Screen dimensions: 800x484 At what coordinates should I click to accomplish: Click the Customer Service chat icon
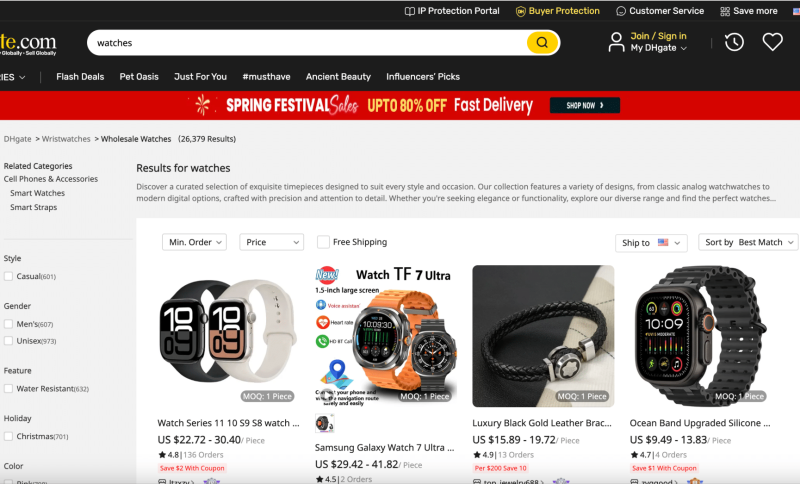click(x=621, y=11)
